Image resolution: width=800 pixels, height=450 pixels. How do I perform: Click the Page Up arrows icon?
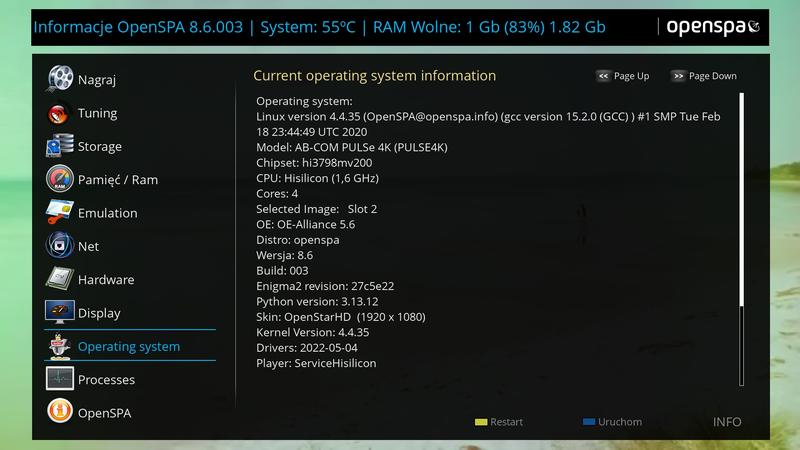(604, 76)
